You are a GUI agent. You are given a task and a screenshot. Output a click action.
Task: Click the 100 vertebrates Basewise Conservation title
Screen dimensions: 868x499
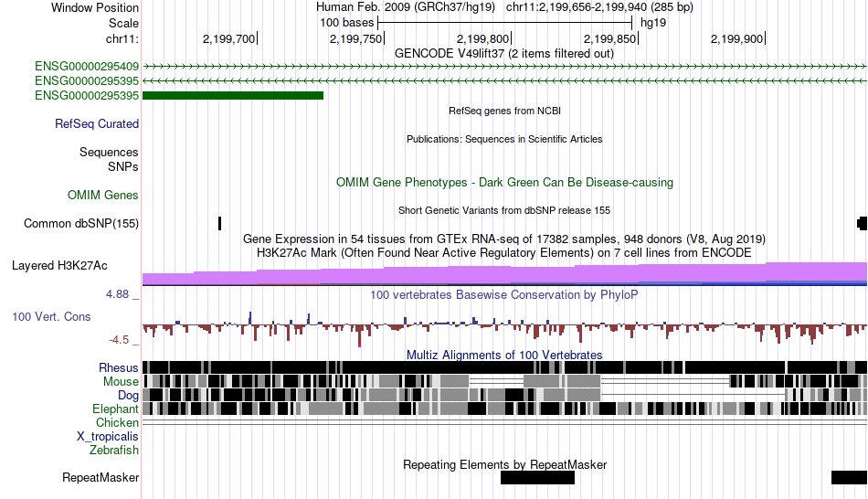504,294
